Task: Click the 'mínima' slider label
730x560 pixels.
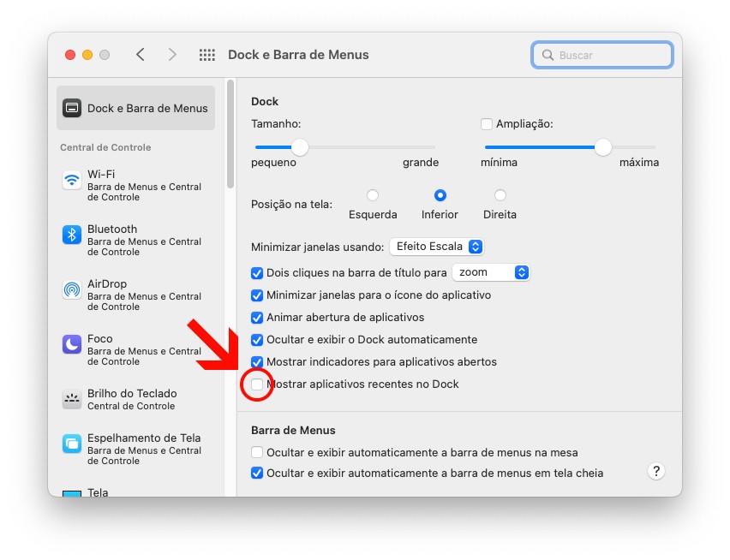Action: coord(499,163)
